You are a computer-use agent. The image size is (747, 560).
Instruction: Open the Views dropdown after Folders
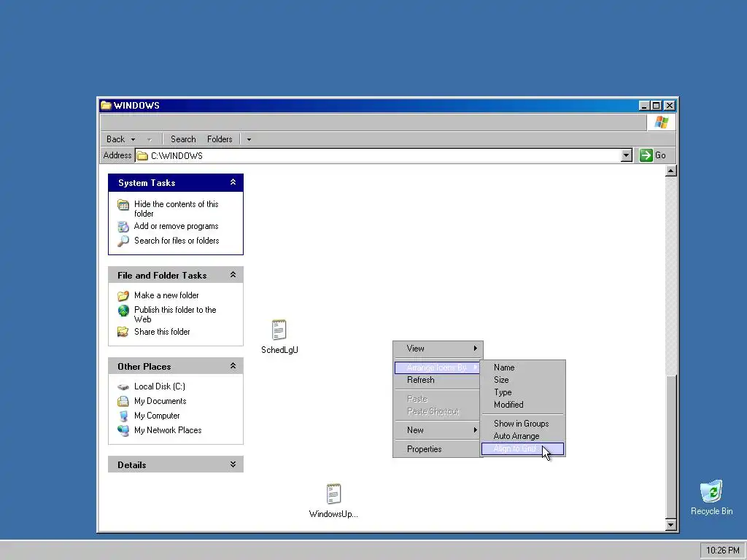pos(249,139)
